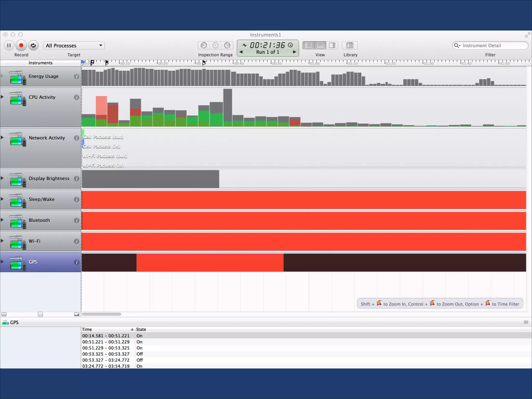Go to next run arrow
This screenshot has height=399, width=532.
click(x=294, y=52)
